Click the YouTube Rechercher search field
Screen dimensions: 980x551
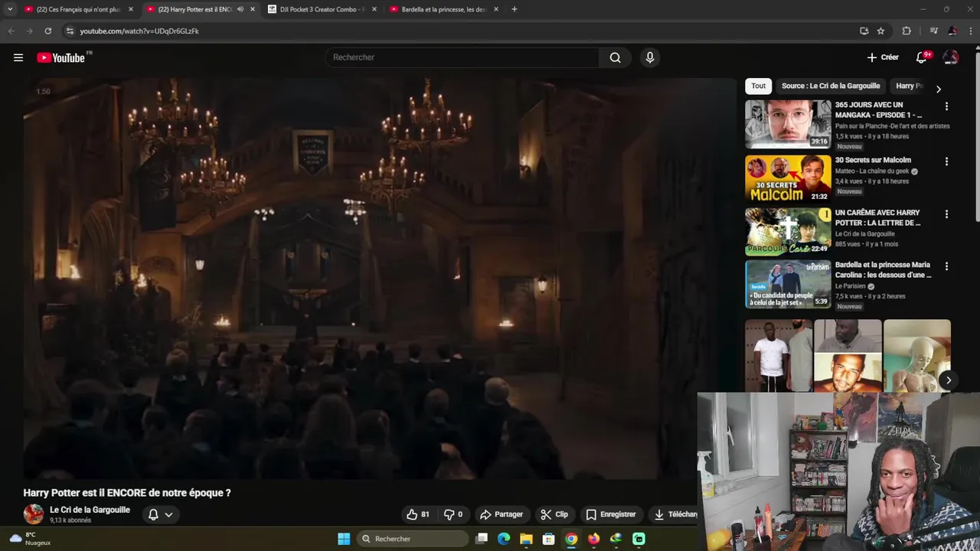(463, 57)
